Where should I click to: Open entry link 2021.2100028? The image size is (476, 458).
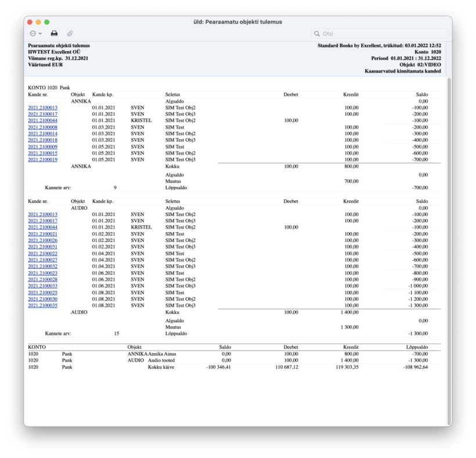pyautogui.click(x=42, y=279)
